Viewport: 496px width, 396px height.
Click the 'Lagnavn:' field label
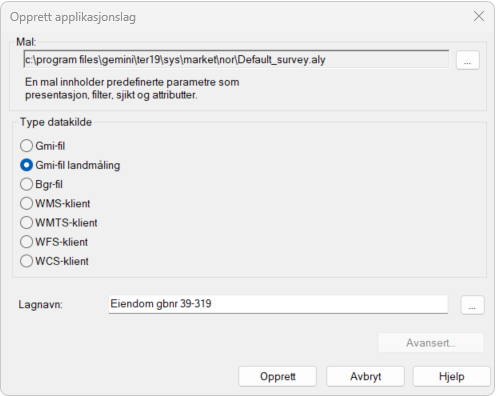click(x=40, y=305)
